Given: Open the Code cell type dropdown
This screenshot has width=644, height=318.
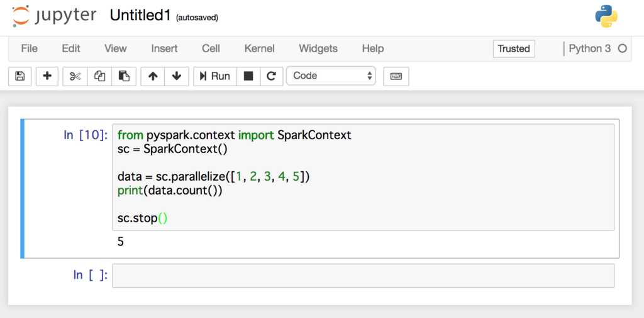Looking at the screenshot, I should pos(331,76).
